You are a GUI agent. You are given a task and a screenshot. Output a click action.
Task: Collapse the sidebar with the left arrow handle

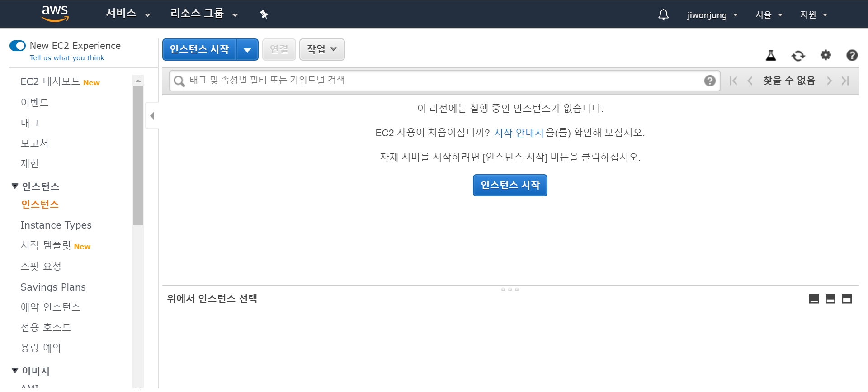(x=152, y=116)
